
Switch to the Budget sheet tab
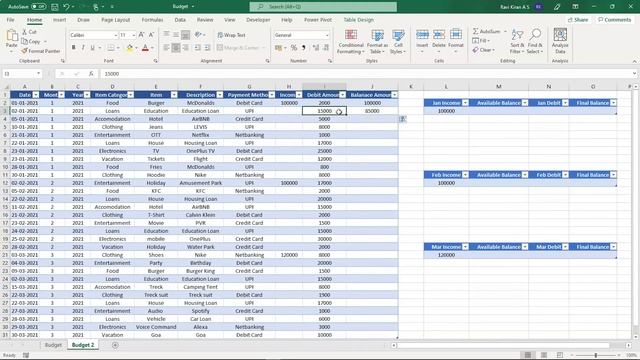53,345
